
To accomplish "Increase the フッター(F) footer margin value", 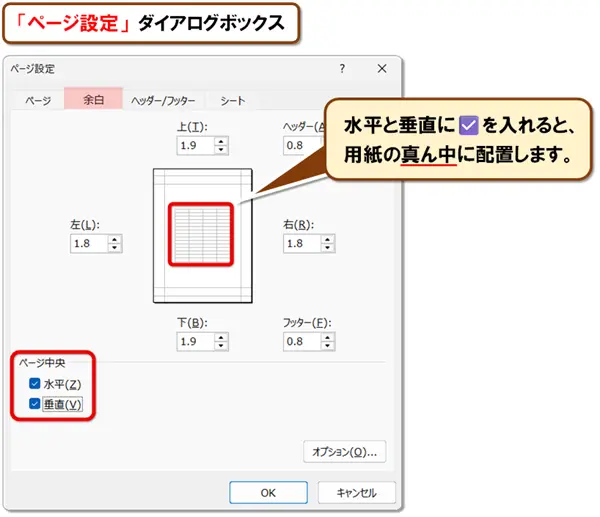I will tap(328, 337).
